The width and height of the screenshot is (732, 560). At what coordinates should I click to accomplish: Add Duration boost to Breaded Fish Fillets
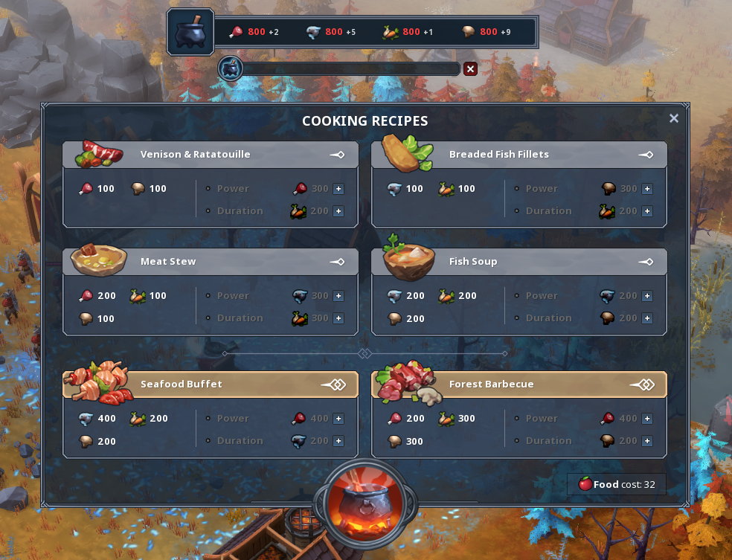tap(647, 211)
